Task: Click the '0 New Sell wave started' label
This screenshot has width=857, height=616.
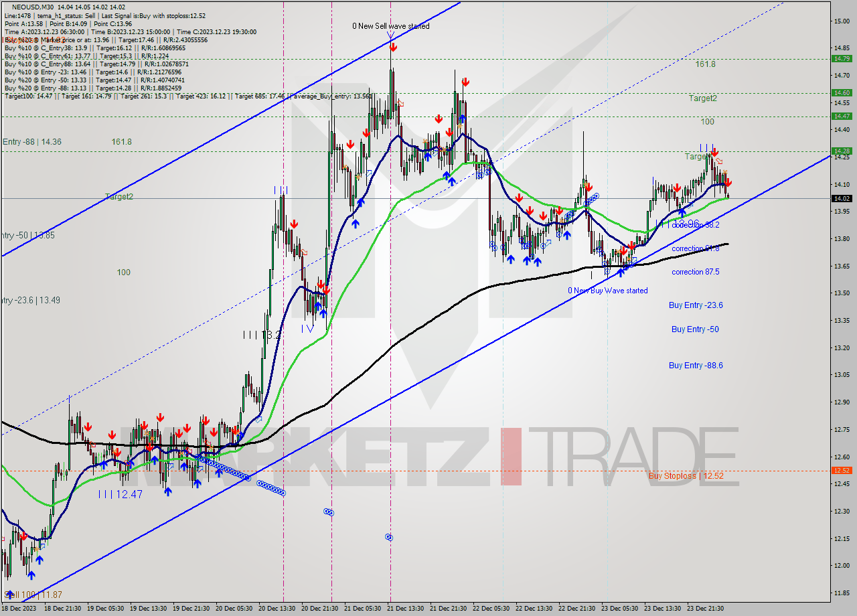Action: pos(391,26)
